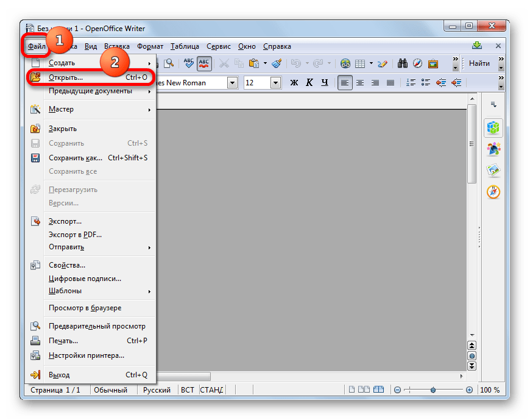Click the Spellcheck ABC icon
Image resolution: width=530 pixels, height=420 pixels.
pos(189,63)
